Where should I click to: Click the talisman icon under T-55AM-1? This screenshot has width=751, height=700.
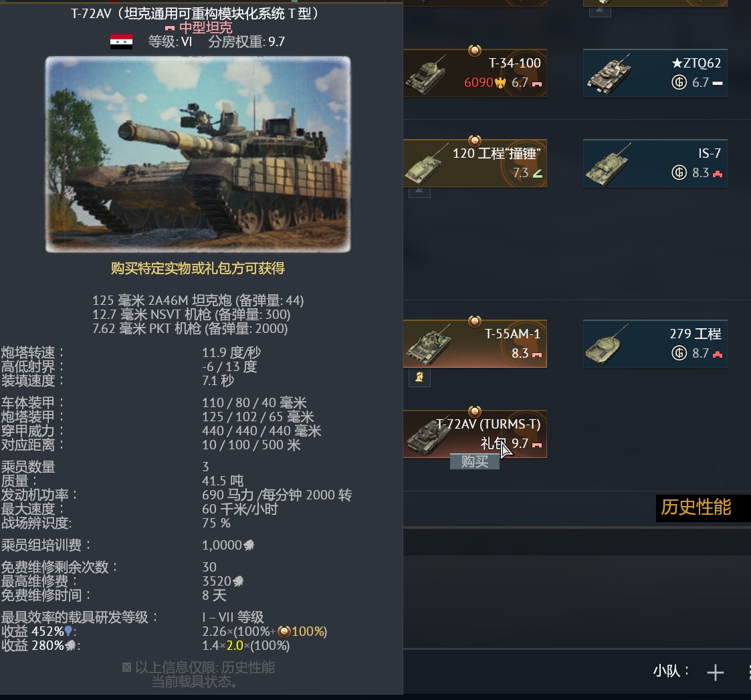click(x=419, y=377)
